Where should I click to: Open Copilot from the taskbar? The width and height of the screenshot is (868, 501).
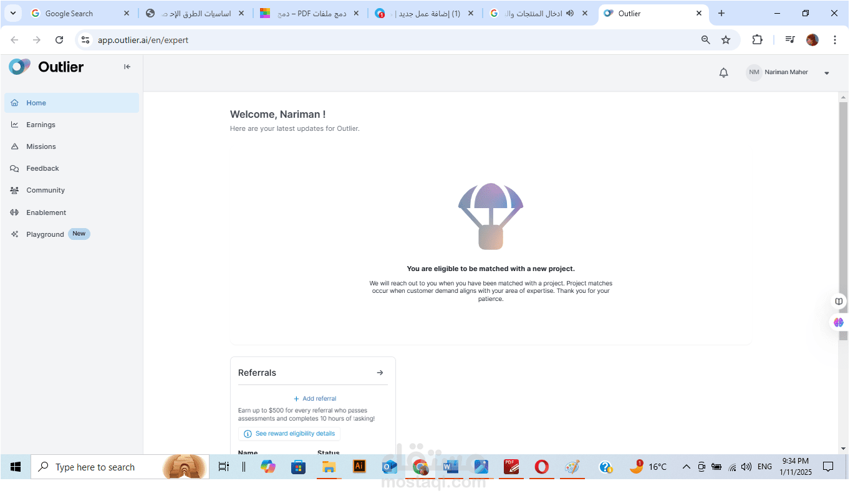click(x=268, y=467)
